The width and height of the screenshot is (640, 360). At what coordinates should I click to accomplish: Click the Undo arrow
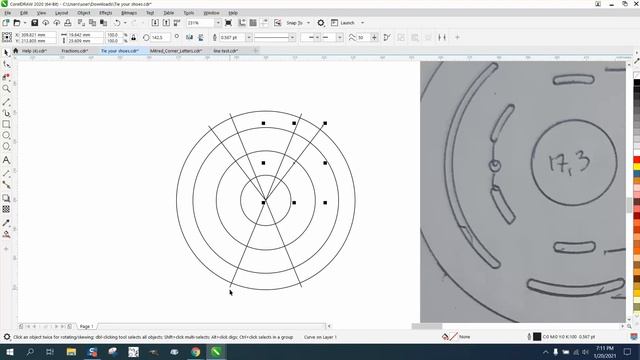tap(117, 23)
